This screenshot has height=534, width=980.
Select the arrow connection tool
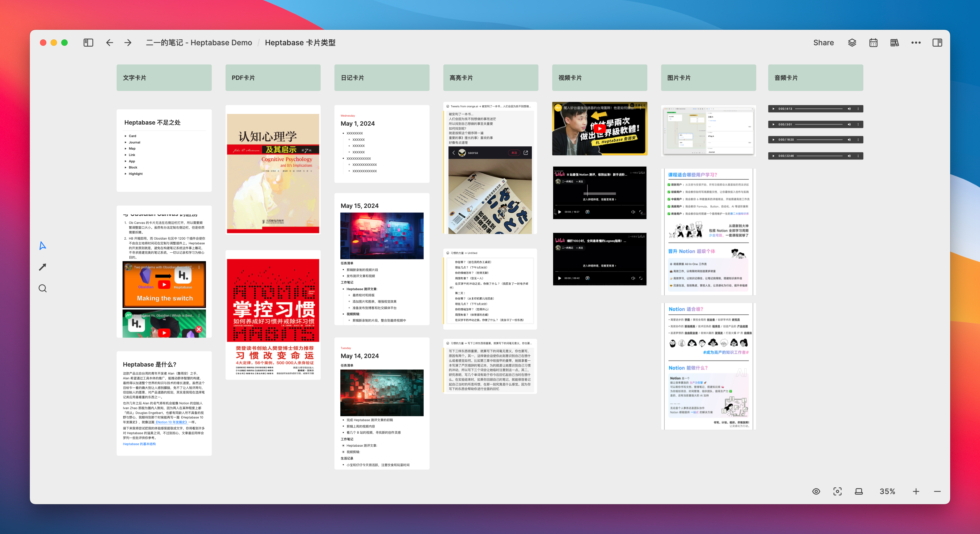pos(43,267)
